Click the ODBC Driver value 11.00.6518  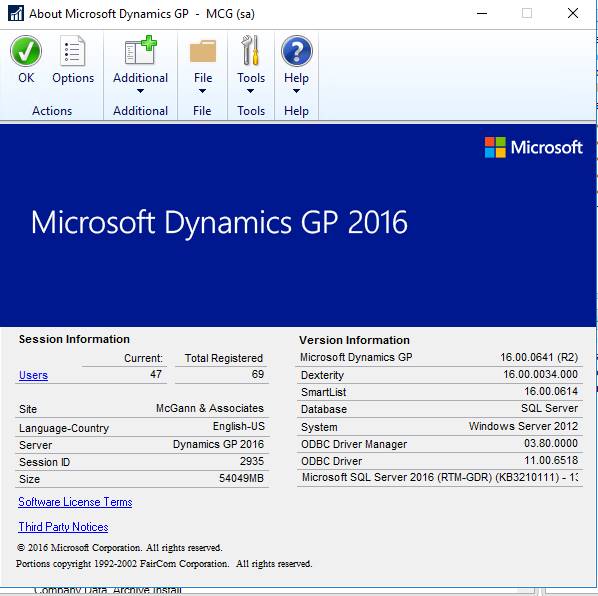[551, 460]
